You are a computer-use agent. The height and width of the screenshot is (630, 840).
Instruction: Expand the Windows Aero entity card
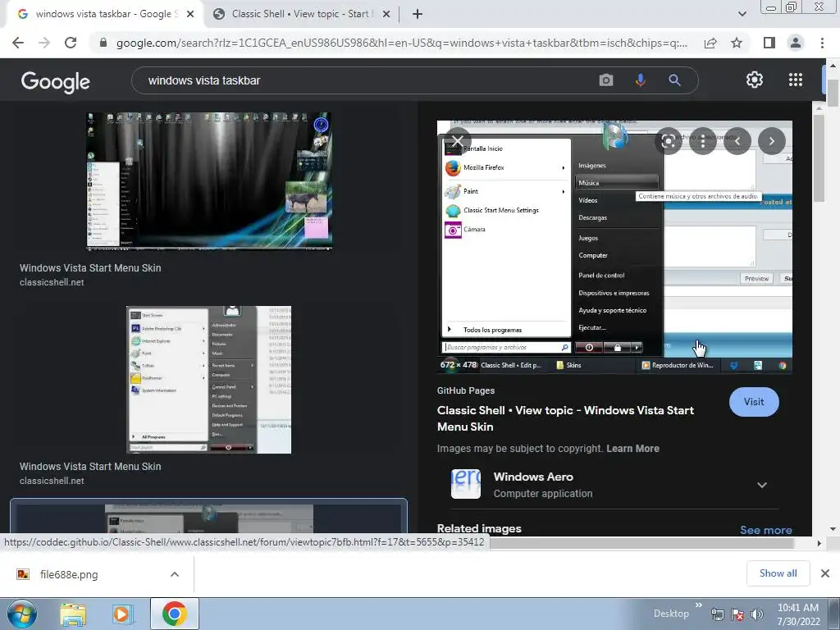click(x=762, y=486)
